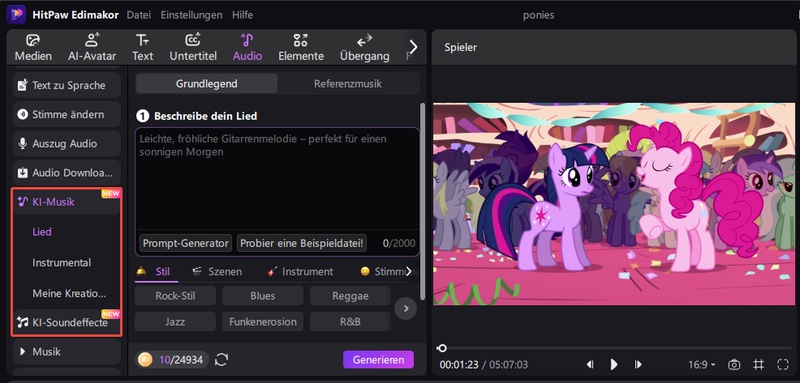The width and height of the screenshot is (800, 383).
Task: Switch to Referenzmusik tab
Action: 348,84
